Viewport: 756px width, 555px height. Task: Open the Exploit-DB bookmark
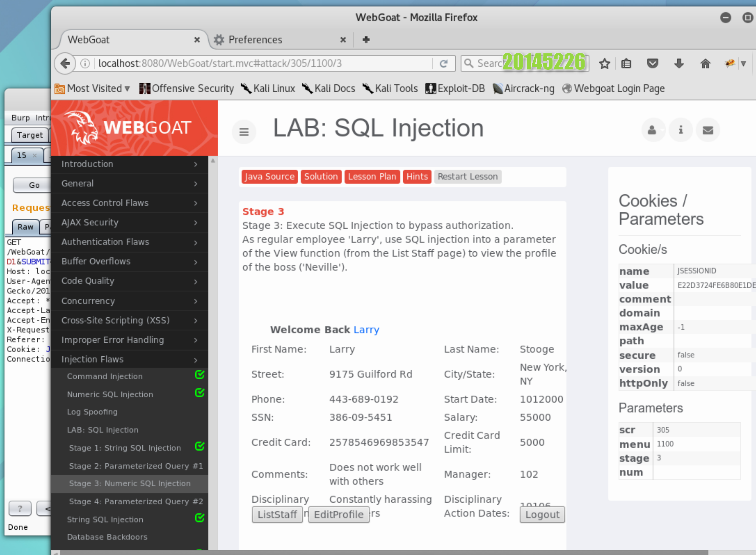pos(455,89)
